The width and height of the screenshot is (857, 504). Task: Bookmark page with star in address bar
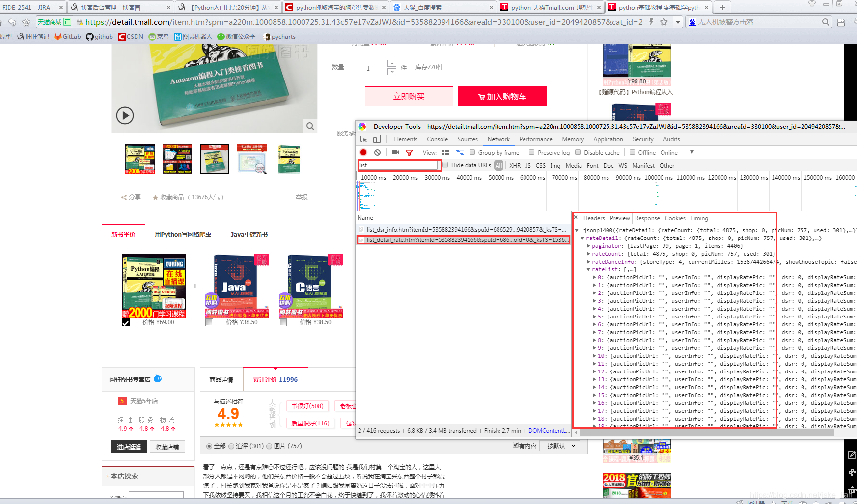pos(664,22)
